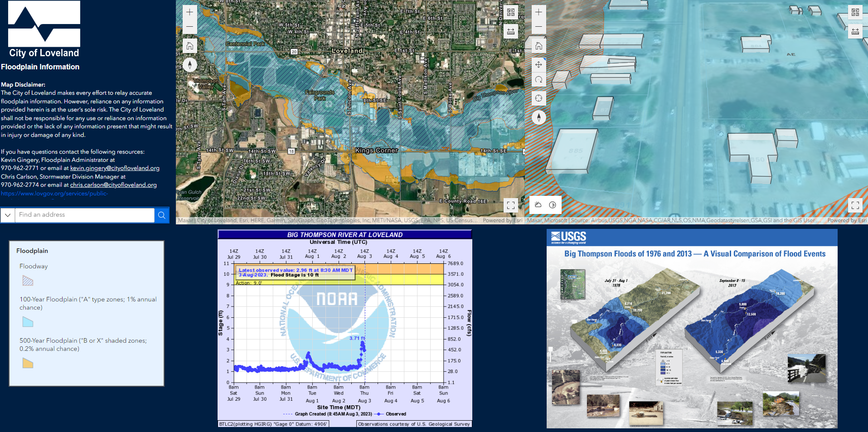Toggle the weather tool in 3D scene
The image size is (868, 432).
click(538, 205)
